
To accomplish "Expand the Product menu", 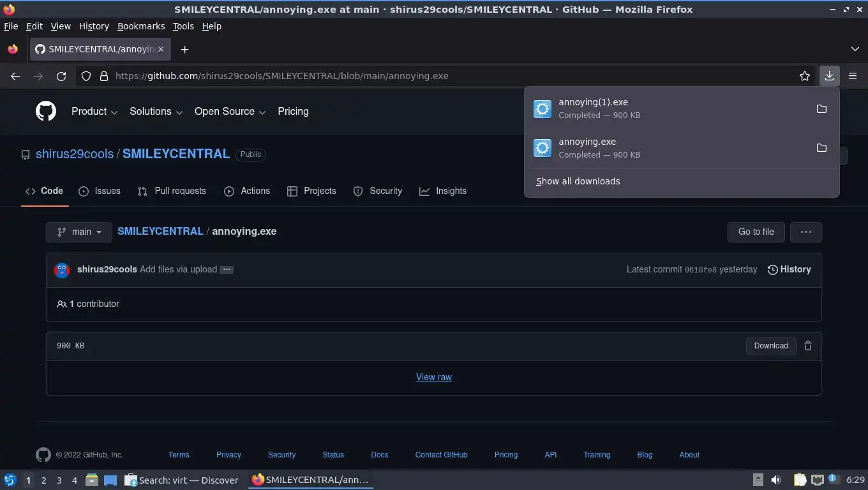I will pos(94,111).
